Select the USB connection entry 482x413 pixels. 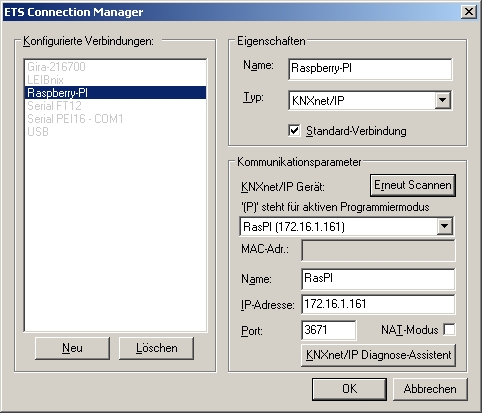pyautogui.click(x=38, y=132)
